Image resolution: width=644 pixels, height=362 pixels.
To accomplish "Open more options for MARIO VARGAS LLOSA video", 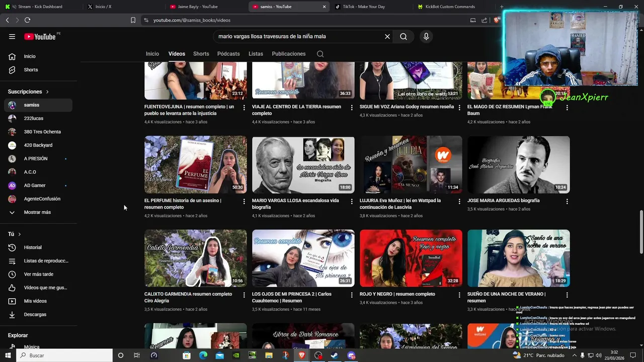I will 352,201.
